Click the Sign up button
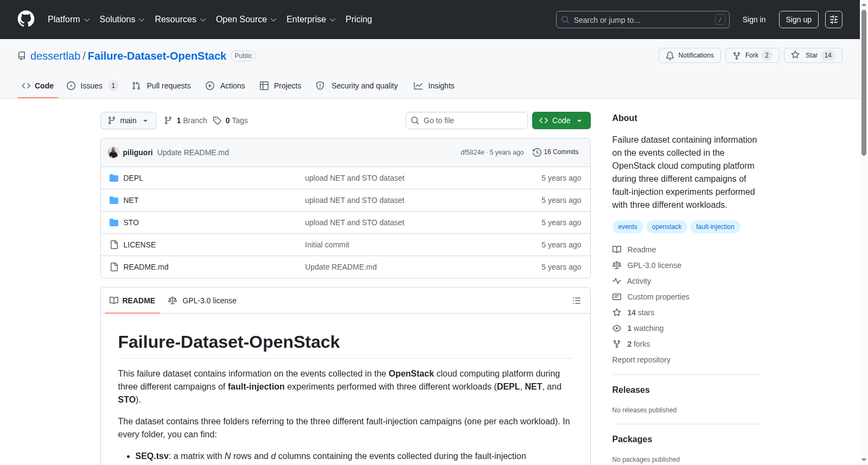The width and height of the screenshot is (868, 465). click(799, 20)
